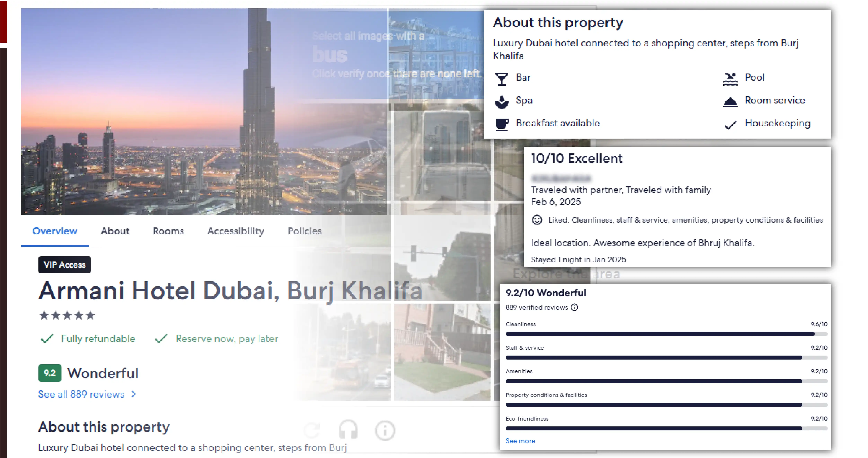Click the Room service bell icon
Screen dimensions: 868x458
(730, 102)
